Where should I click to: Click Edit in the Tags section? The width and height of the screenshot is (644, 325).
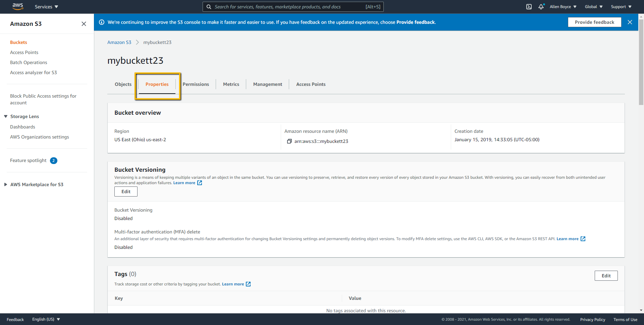606,276
